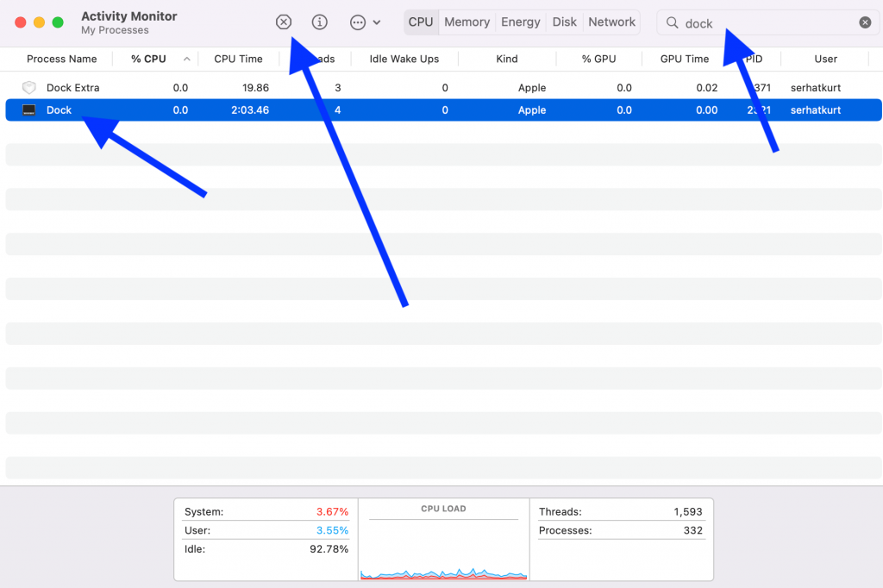Click CPU time value "2:03.46"
The image size is (883, 588).
pyautogui.click(x=250, y=109)
